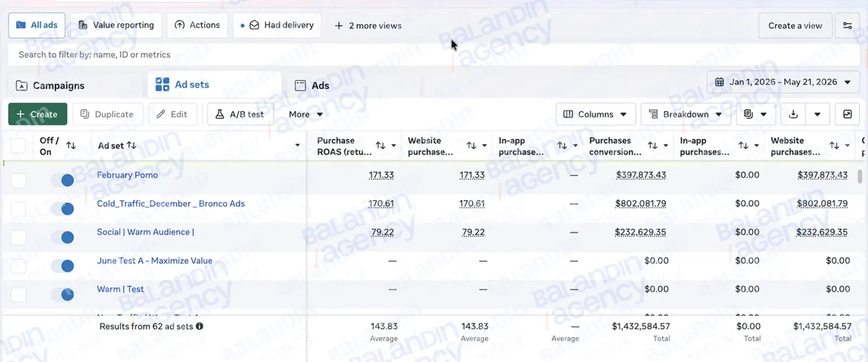Open the Social | Warm Audience ad set
Image resolution: width=868 pixels, height=362 pixels.
[145, 232]
